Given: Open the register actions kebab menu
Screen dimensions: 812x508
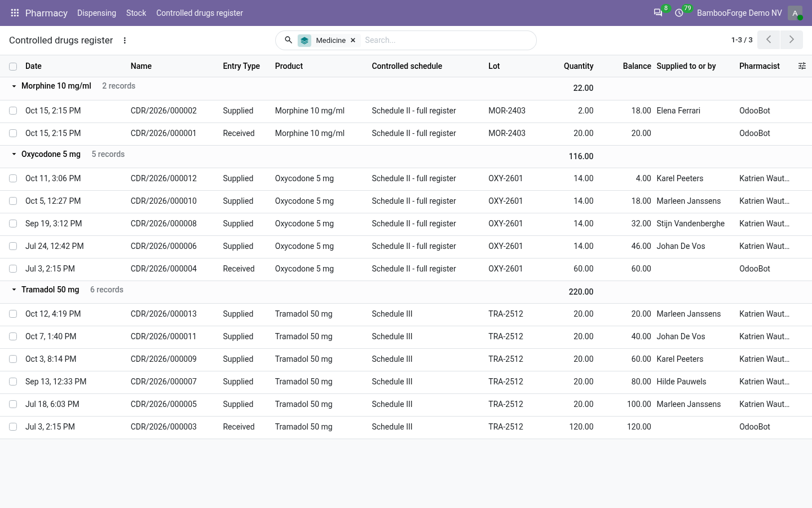Looking at the screenshot, I should pos(125,41).
